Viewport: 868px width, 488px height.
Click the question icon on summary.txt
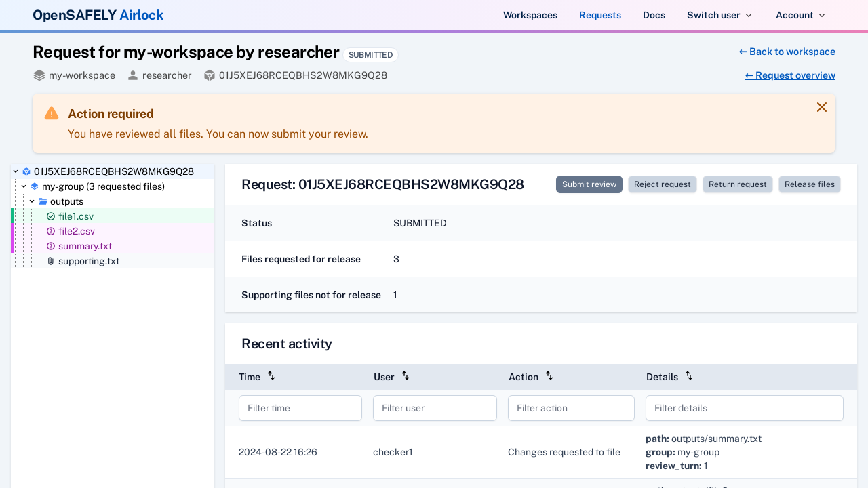click(x=51, y=246)
